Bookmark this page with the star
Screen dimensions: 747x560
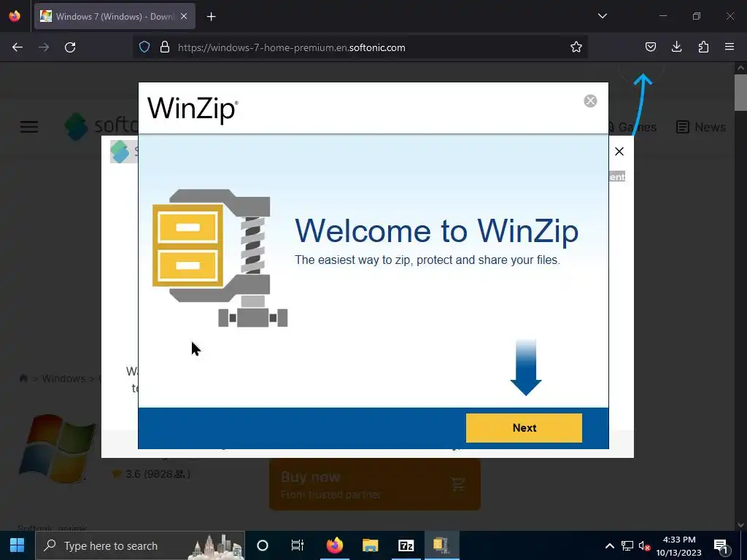[x=576, y=47]
